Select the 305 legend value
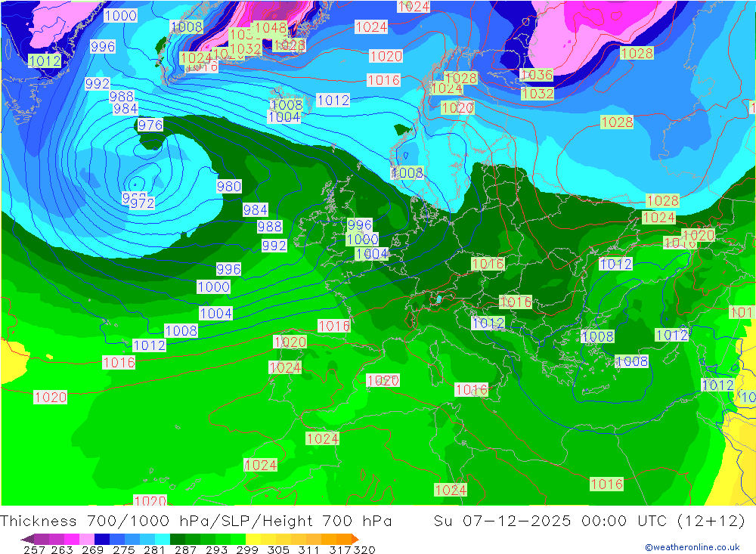 pyautogui.click(x=278, y=549)
